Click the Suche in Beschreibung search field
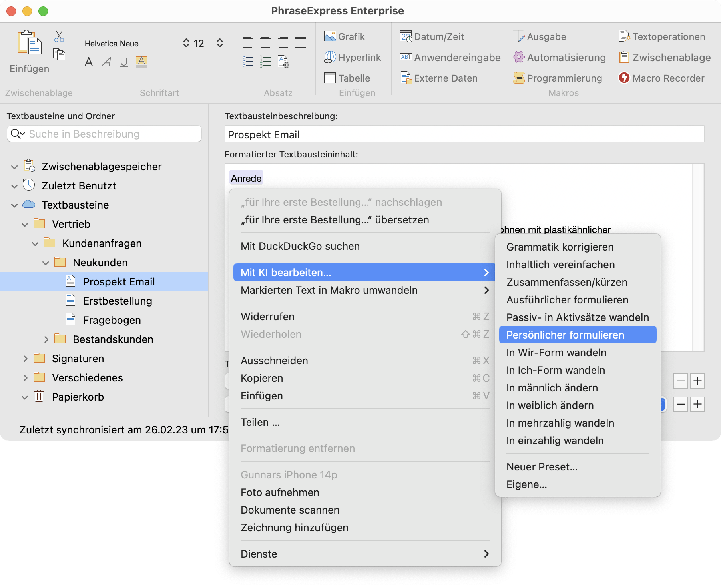721x588 pixels. coord(104,134)
